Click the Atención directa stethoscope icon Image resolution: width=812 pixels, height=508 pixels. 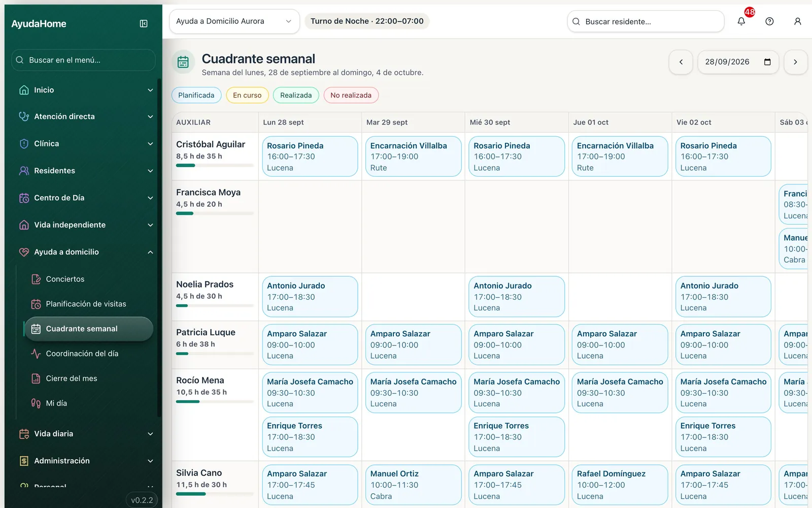pos(24,116)
